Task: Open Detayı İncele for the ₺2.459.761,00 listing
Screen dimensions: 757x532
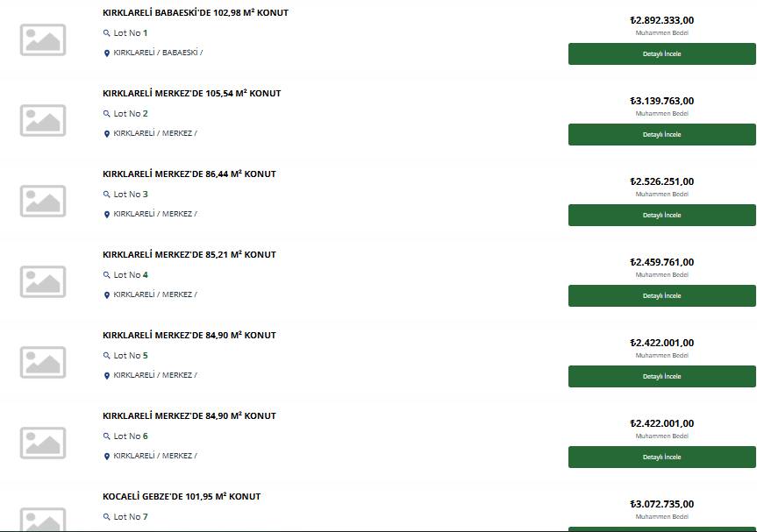Action: pyautogui.click(x=662, y=295)
